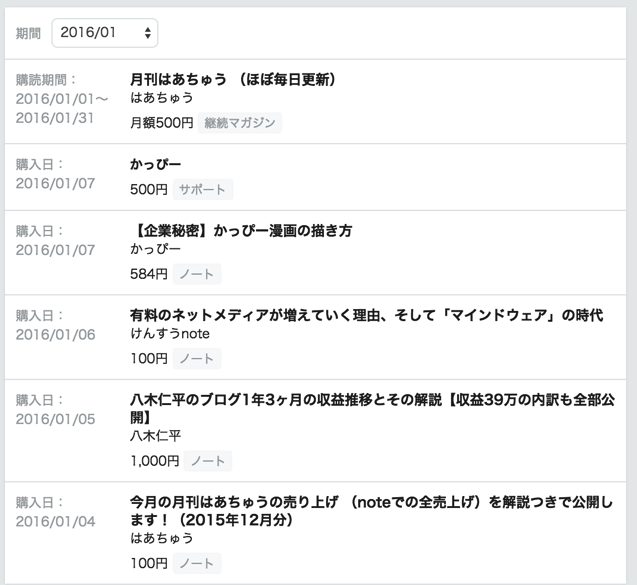Click purchase date 2016/01/05
Screen dimensions: 637x585
pos(55,419)
